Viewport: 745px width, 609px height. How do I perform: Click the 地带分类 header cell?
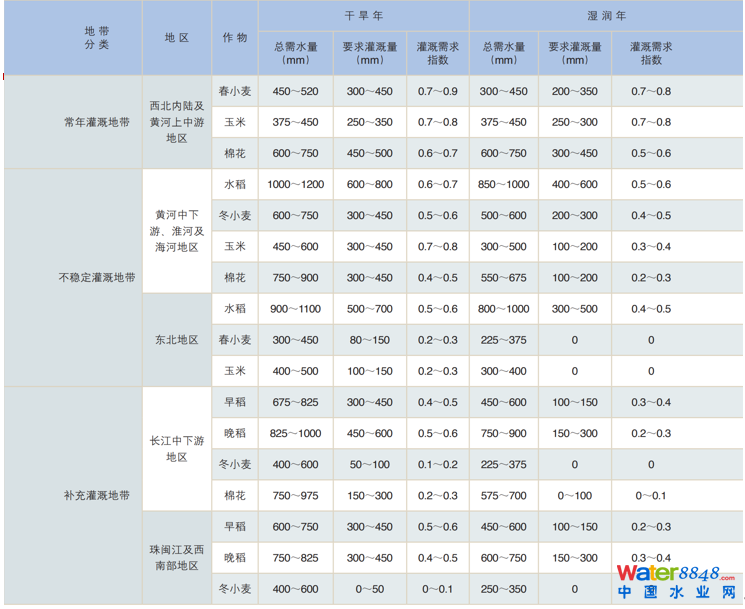click(x=97, y=38)
